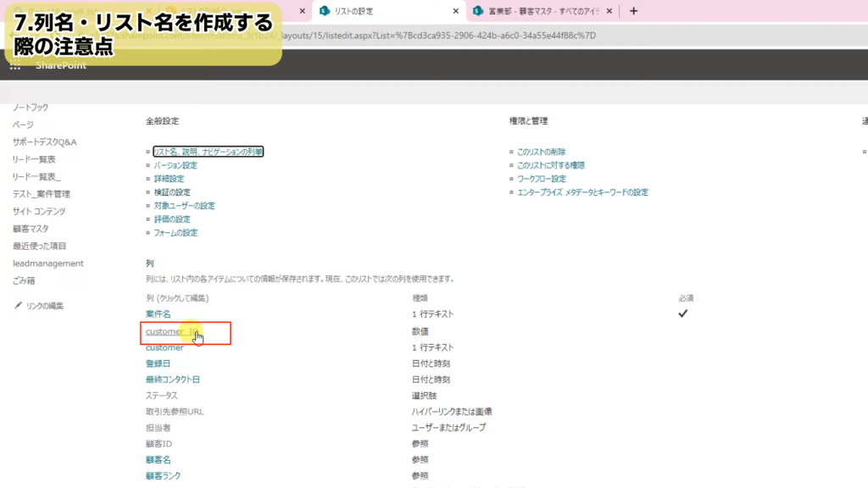Viewport: 868px width, 488px height.
Task: Select the リストの設定 browser tab
Action: (x=381, y=11)
